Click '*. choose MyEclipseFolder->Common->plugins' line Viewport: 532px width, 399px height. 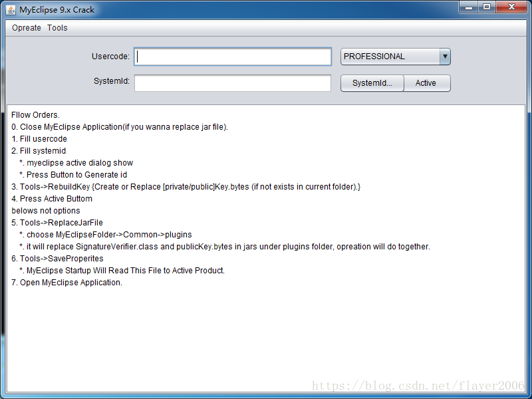pyautogui.click(x=106, y=235)
